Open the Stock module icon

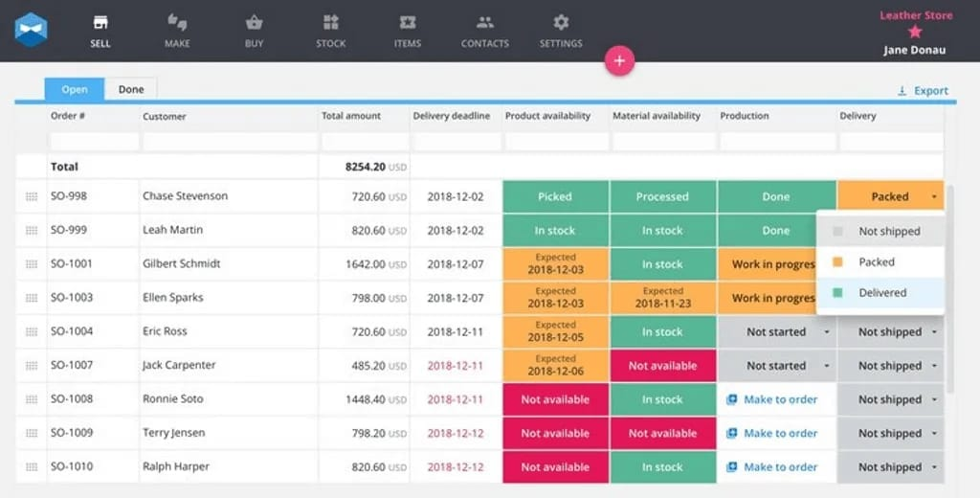point(330,23)
